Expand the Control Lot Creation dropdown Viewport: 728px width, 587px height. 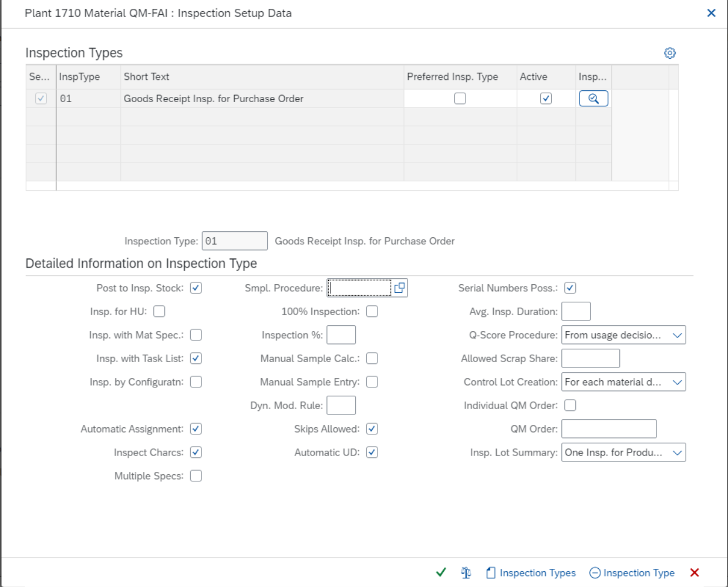click(x=678, y=382)
